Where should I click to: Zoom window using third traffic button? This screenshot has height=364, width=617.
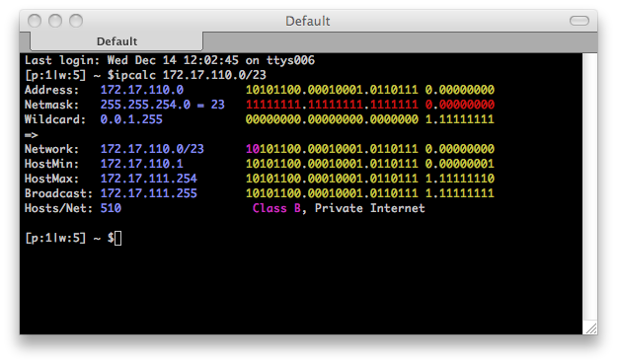pyautogui.click(x=76, y=21)
